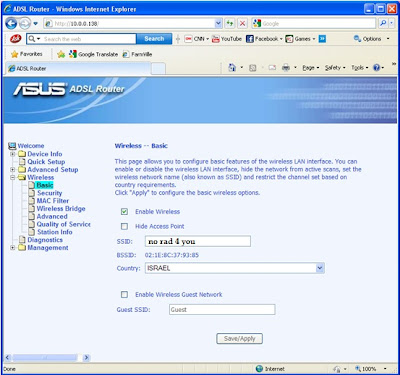Click the address bar showing 10.0.0.138
400x375 pixels.
point(129,24)
